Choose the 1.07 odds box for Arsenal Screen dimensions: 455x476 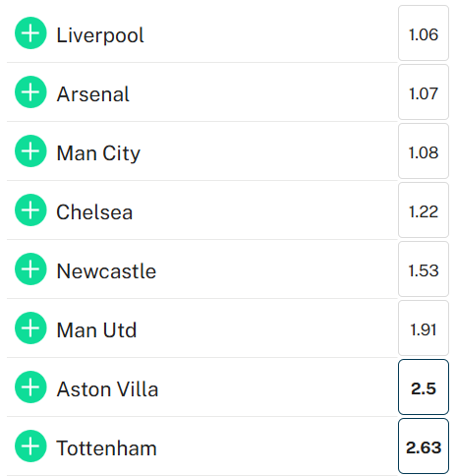(424, 92)
